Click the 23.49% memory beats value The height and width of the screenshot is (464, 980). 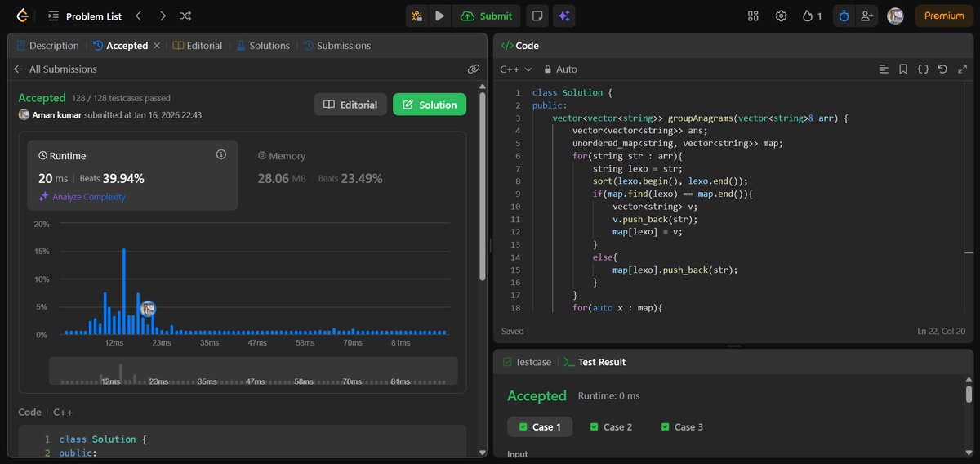click(361, 178)
